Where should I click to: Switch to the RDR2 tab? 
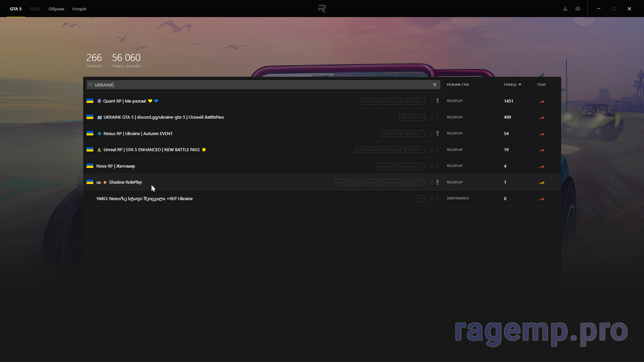pos(35,9)
